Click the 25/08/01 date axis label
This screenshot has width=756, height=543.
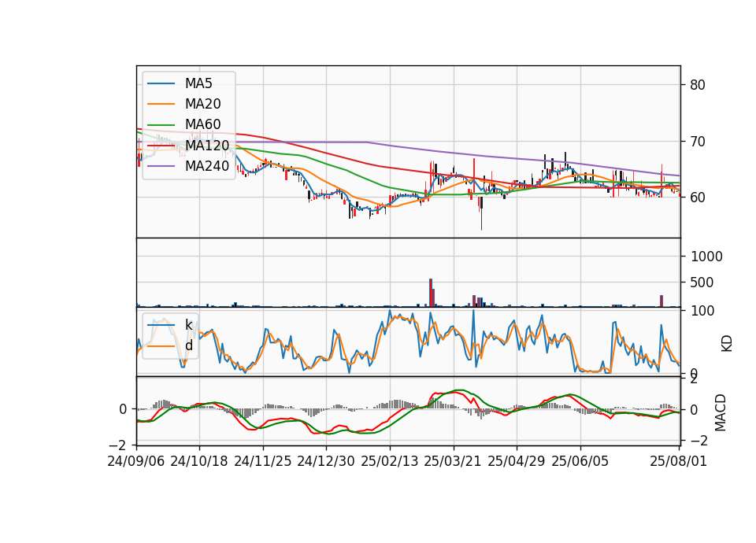tap(678, 461)
